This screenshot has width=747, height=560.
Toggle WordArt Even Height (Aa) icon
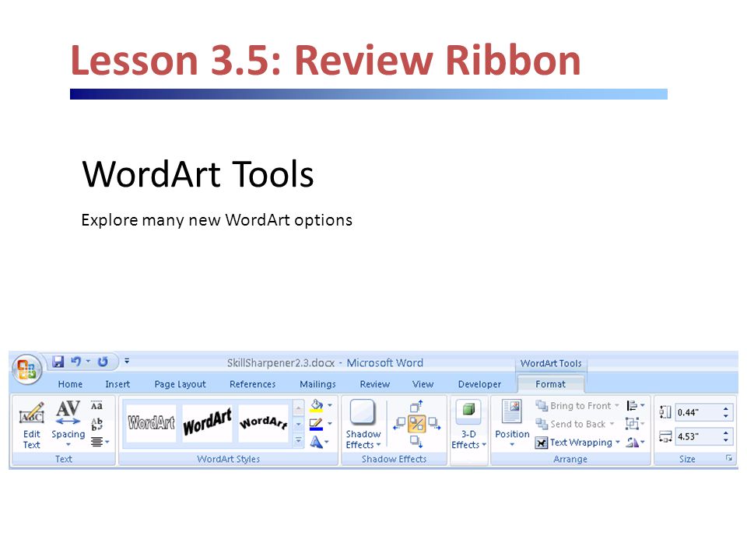pyautogui.click(x=96, y=406)
